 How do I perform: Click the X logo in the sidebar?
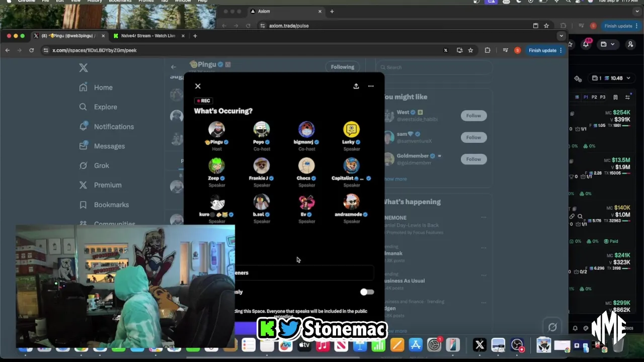click(84, 68)
